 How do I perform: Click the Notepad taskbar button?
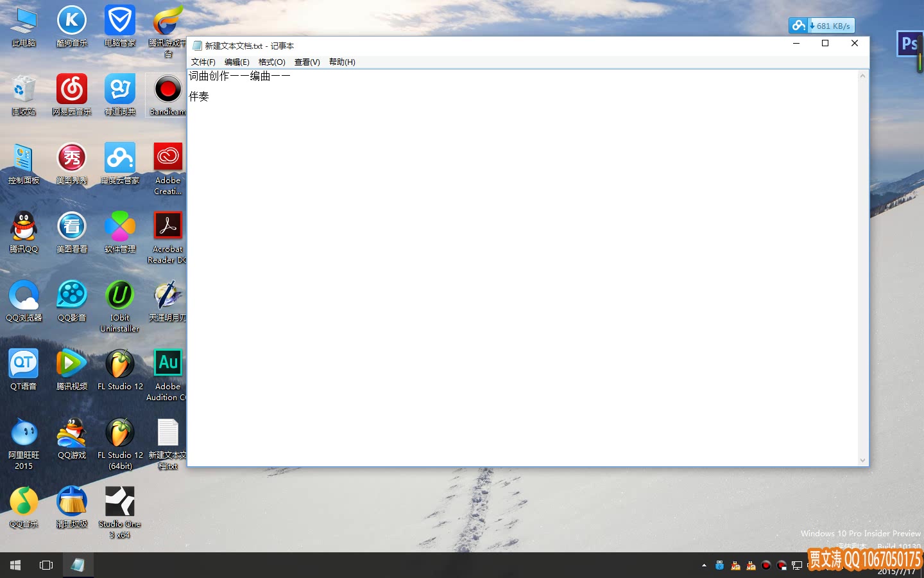tap(78, 565)
